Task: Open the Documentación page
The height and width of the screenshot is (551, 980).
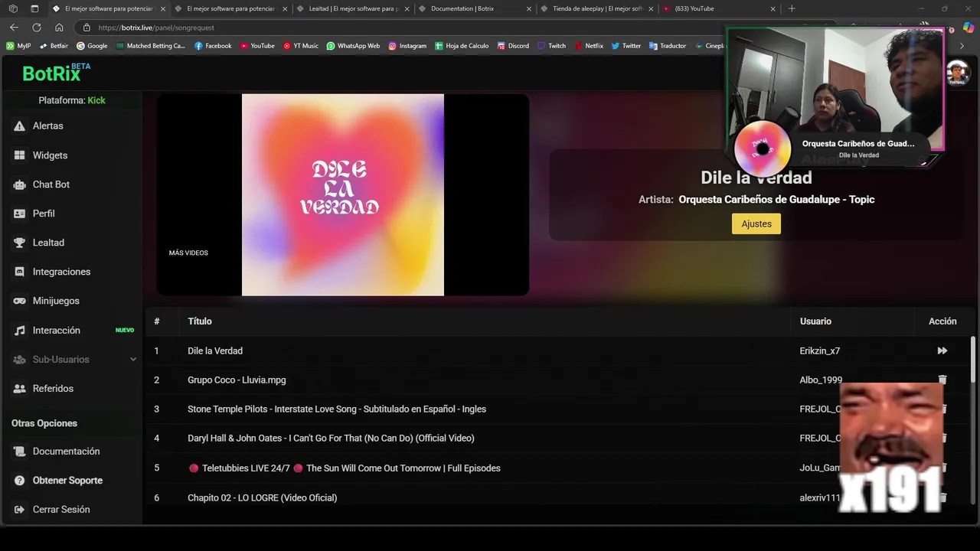Action: [66, 452]
